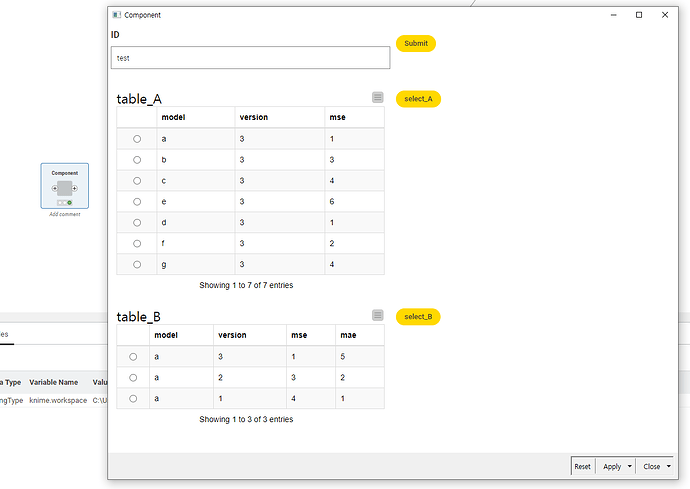Click the Component node icon on canvas
The height and width of the screenshot is (489, 690).
[x=64, y=188]
